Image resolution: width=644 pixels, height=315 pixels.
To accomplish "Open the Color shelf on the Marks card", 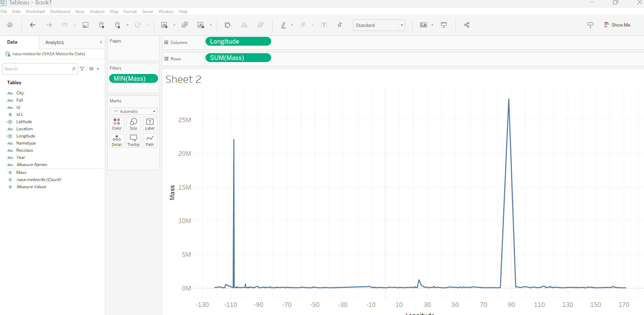I will pyautogui.click(x=117, y=124).
